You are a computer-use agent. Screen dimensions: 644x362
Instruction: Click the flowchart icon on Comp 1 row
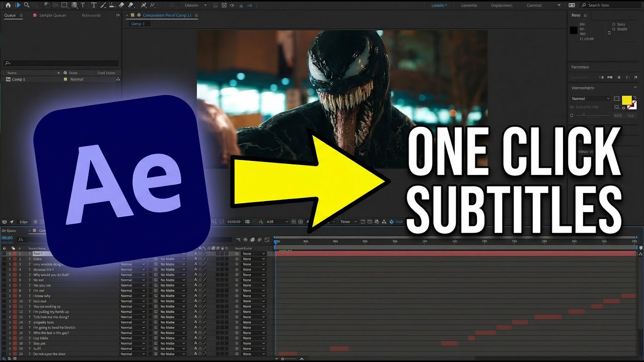pos(118,79)
